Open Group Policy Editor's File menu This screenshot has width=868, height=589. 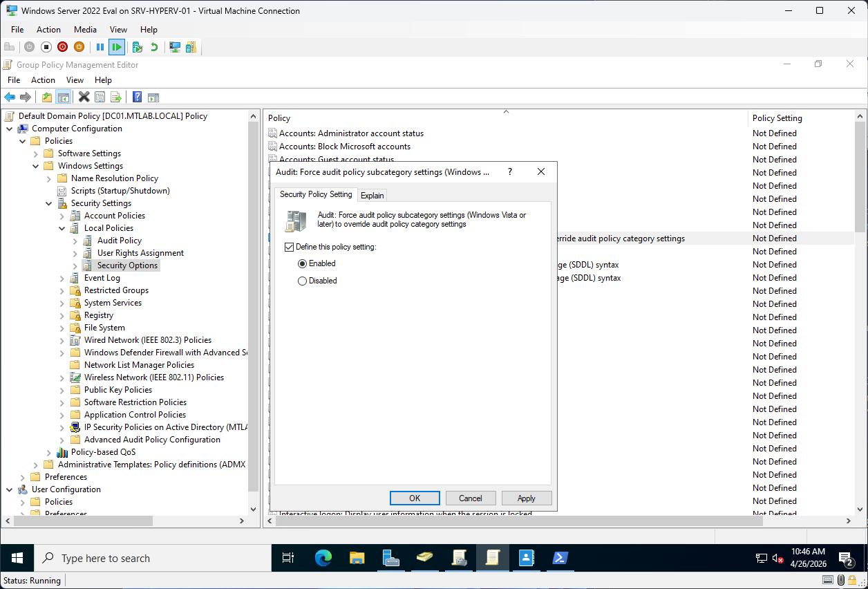tap(14, 80)
